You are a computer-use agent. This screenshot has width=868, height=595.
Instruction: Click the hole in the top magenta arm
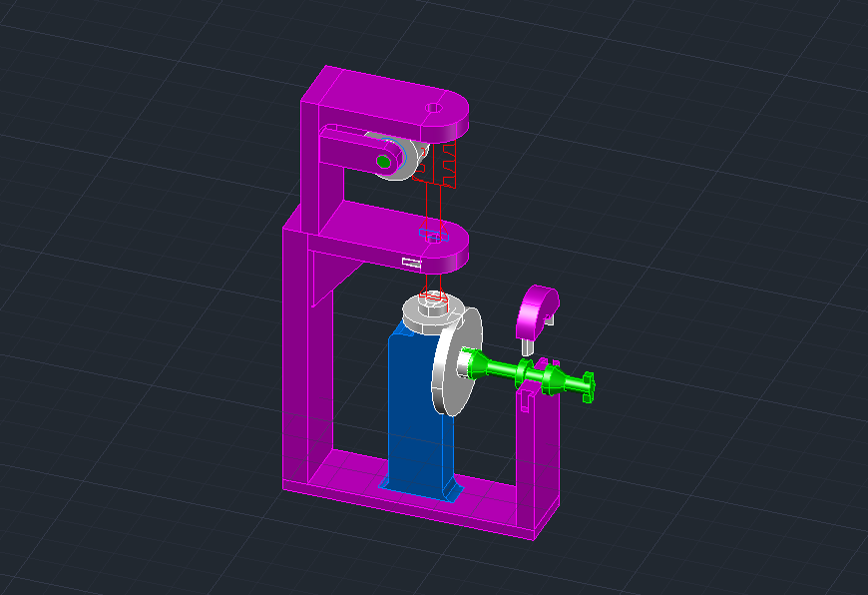[434, 107]
